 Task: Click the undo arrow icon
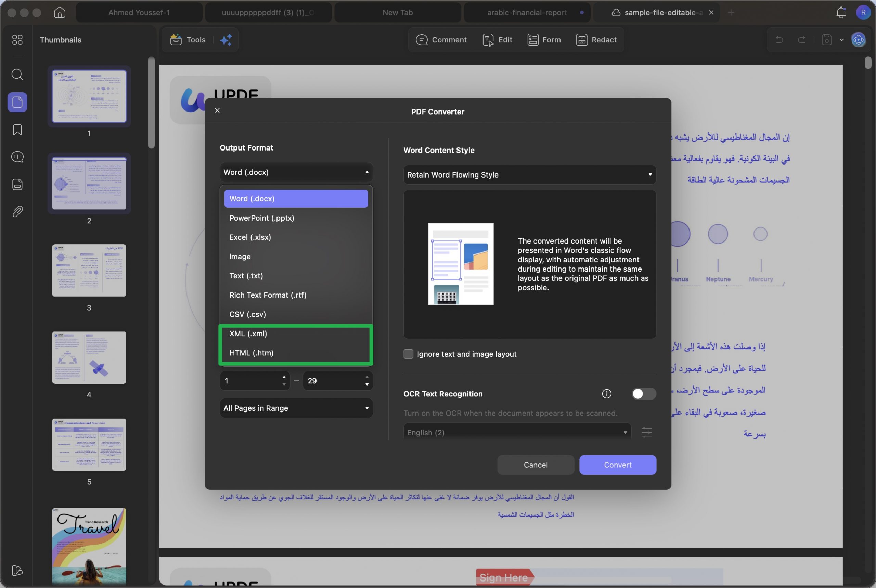click(x=780, y=40)
